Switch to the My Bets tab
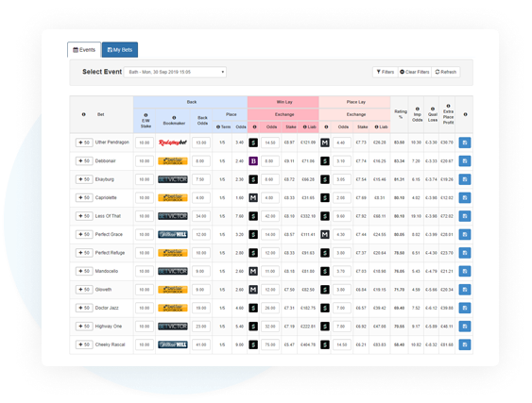This screenshot has height=403, width=532. coord(120,50)
